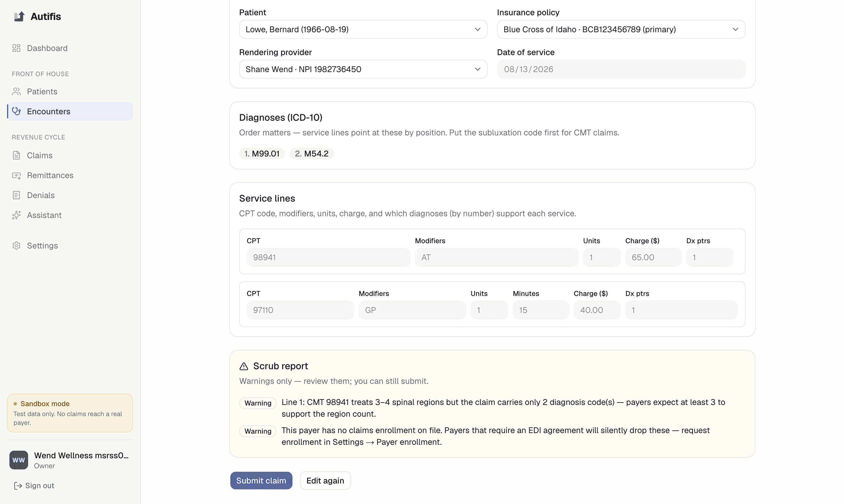This screenshot has height=504, width=844.
Task: Select the Denials receipt icon
Action: point(16,195)
